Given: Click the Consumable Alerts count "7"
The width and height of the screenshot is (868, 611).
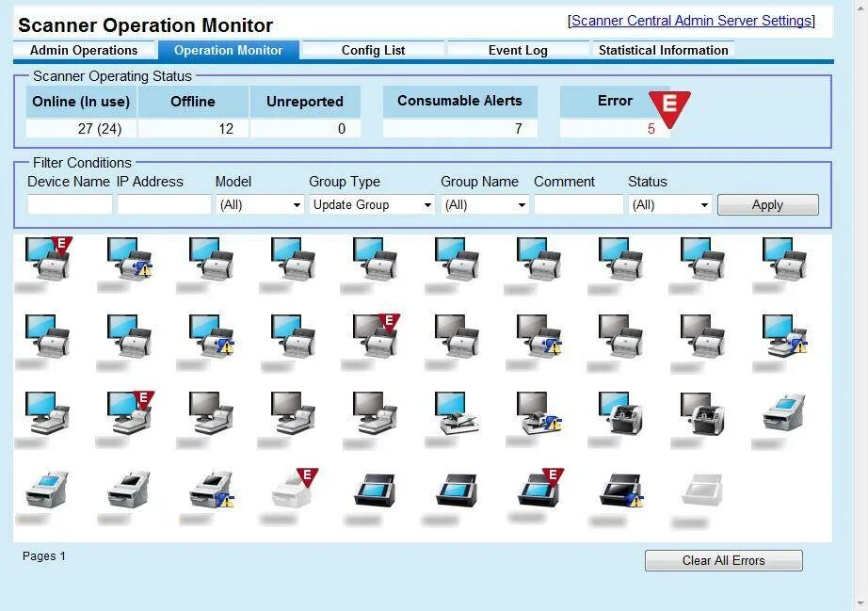Looking at the screenshot, I should (x=518, y=129).
